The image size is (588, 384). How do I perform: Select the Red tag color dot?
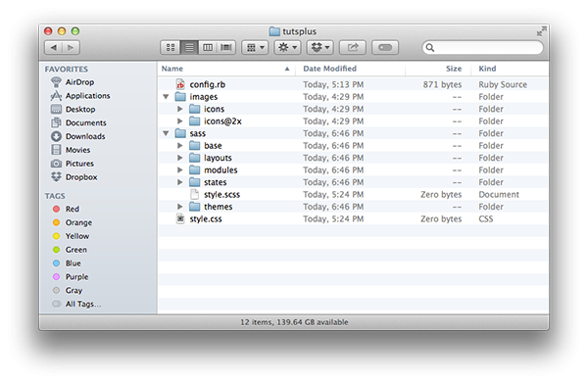click(x=56, y=209)
